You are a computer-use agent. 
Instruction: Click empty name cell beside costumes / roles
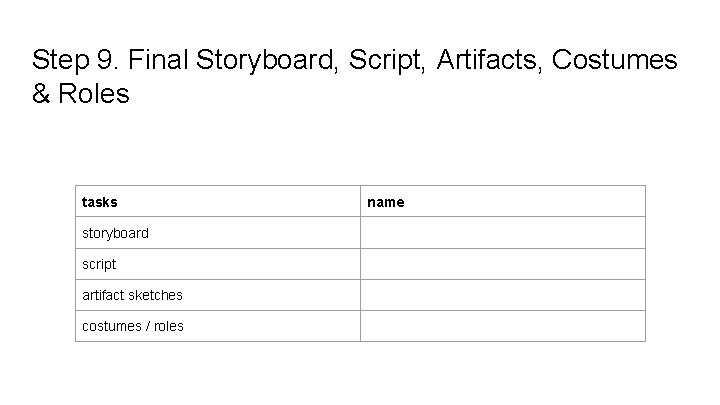point(503,326)
